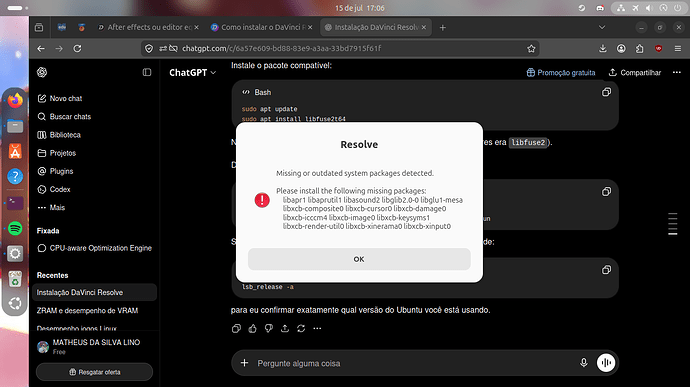Open more response actions ellipsis
690x387 pixels.
tap(317, 328)
